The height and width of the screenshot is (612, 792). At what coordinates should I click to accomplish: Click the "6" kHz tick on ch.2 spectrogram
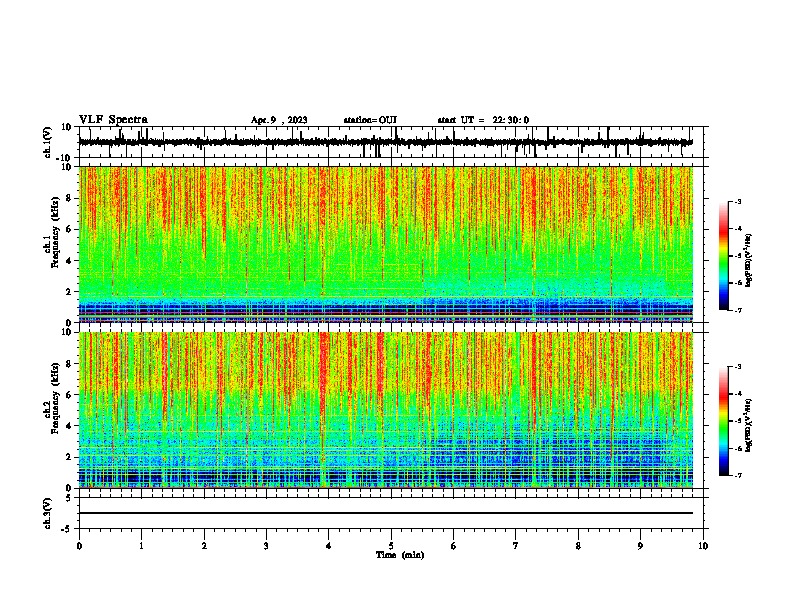click(69, 395)
